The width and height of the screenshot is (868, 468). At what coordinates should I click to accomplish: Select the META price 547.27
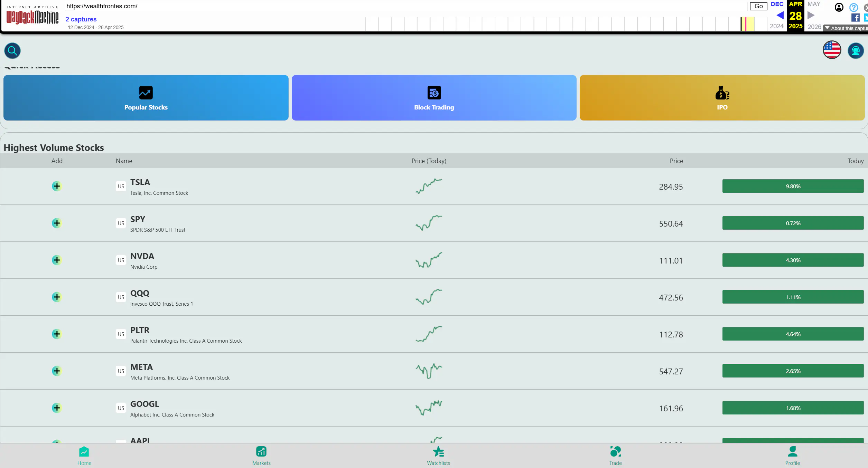671,372
